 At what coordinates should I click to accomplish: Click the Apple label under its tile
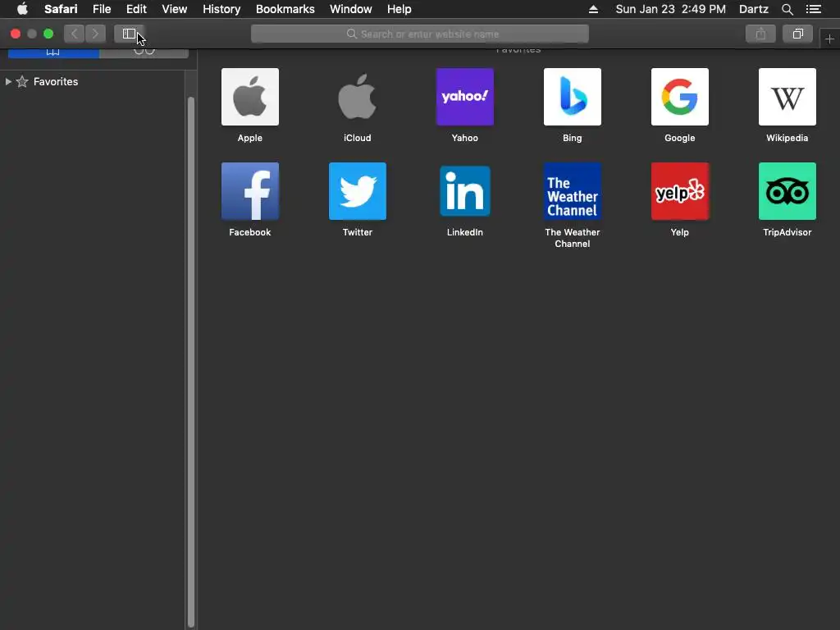tap(249, 138)
